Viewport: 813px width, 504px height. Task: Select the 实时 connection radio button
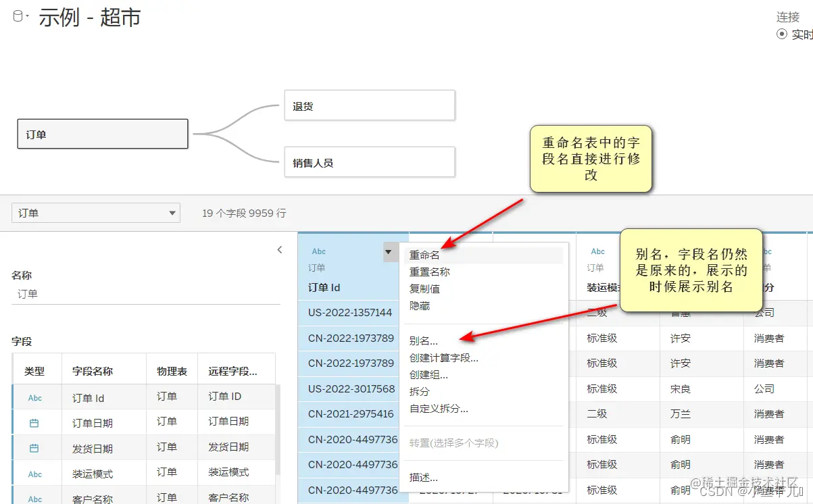click(x=782, y=34)
